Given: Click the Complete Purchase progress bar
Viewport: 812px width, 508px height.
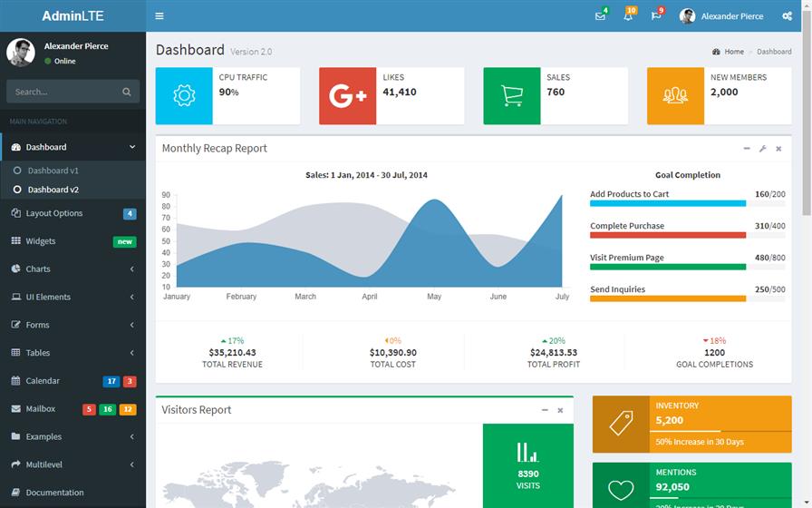Looking at the screenshot, I should (687, 235).
